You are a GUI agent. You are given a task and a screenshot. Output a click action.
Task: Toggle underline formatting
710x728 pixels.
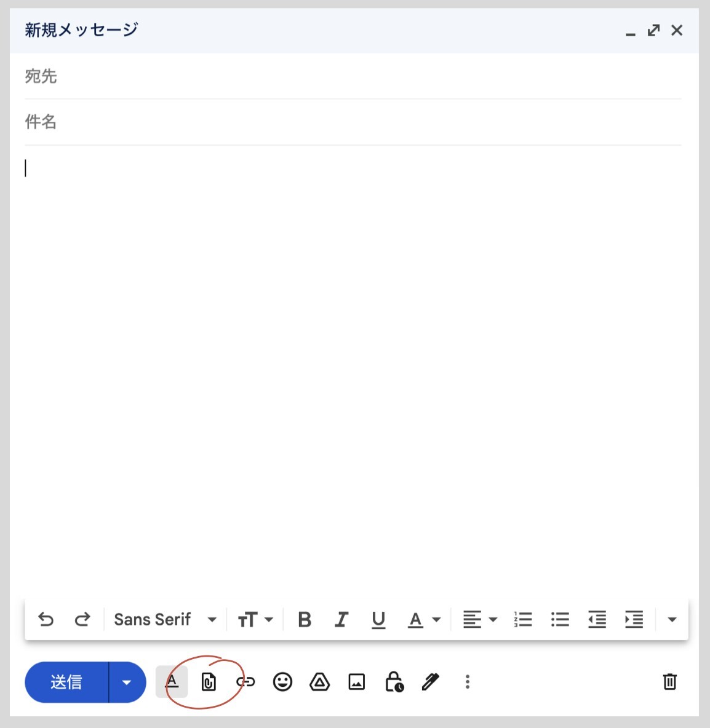tap(378, 619)
